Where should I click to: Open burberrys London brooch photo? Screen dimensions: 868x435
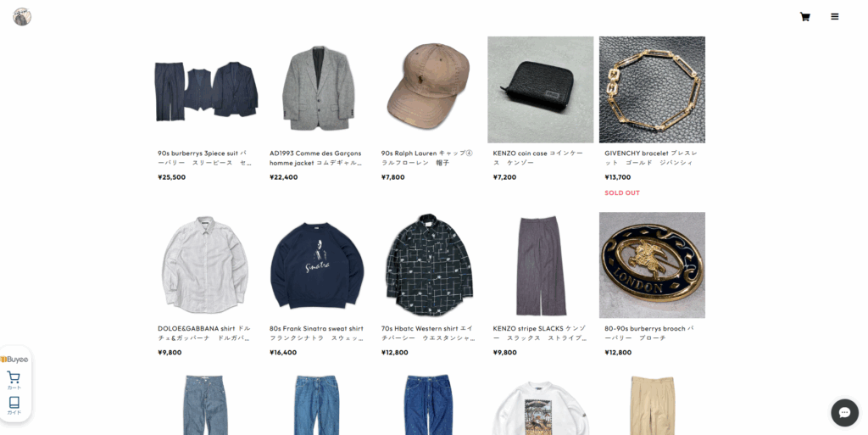[652, 265]
